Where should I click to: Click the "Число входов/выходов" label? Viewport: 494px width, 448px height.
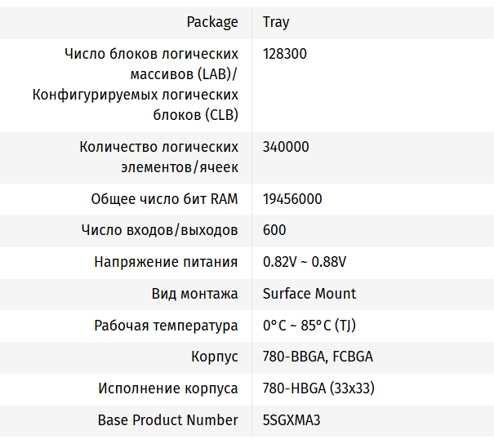[159, 230]
